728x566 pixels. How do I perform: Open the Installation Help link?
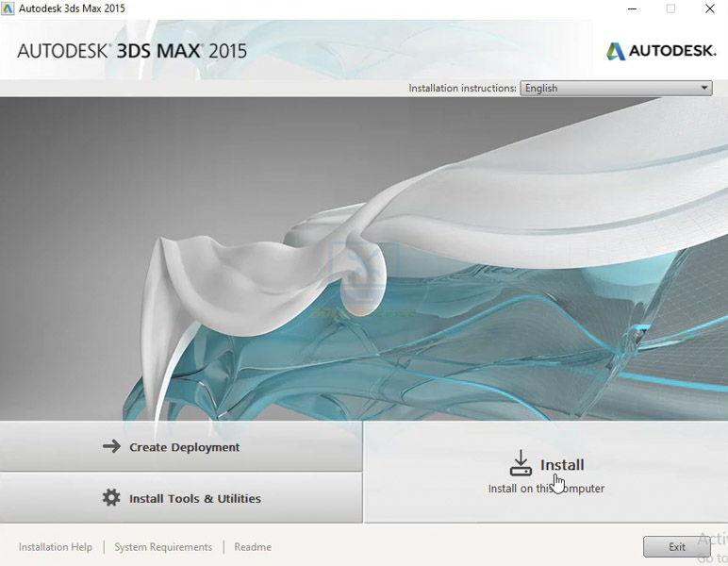coord(56,547)
